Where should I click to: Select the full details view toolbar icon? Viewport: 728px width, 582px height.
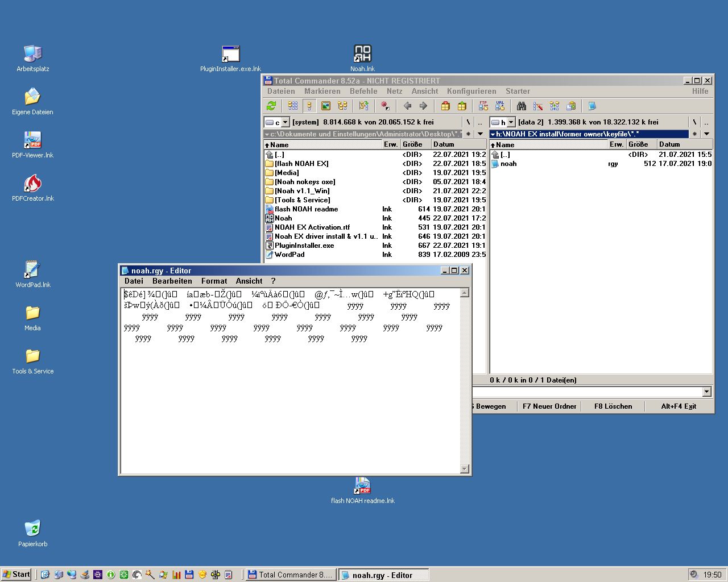(x=309, y=106)
